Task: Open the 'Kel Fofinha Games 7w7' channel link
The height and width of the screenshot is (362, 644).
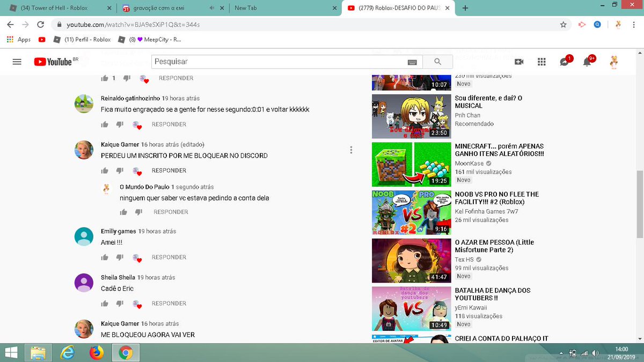Action: pos(486,212)
